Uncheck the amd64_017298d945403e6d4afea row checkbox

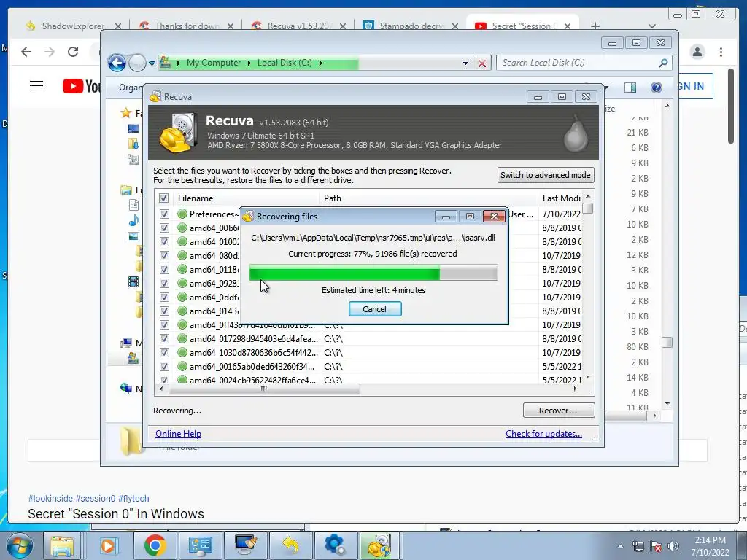click(x=164, y=338)
